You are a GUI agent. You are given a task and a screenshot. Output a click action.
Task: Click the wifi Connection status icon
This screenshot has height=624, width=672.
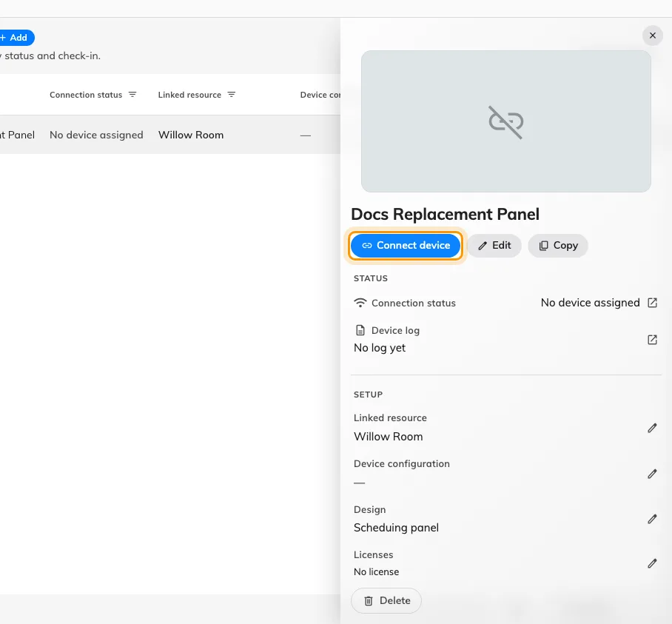point(360,303)
